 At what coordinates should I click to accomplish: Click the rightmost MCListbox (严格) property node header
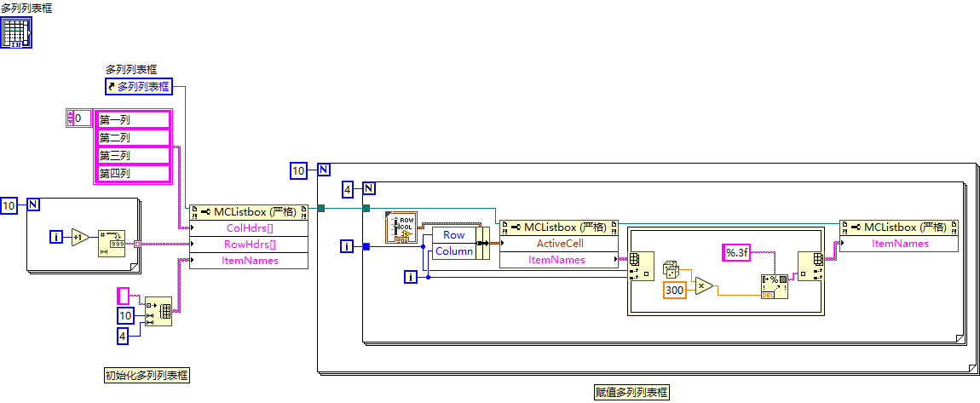point(899,227)
